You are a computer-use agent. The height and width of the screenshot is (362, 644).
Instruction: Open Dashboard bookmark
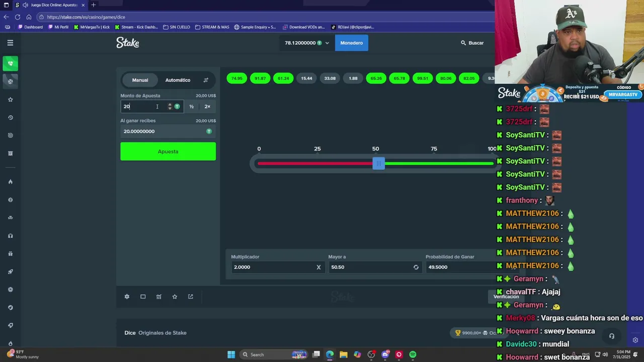[x=30, y=27]
